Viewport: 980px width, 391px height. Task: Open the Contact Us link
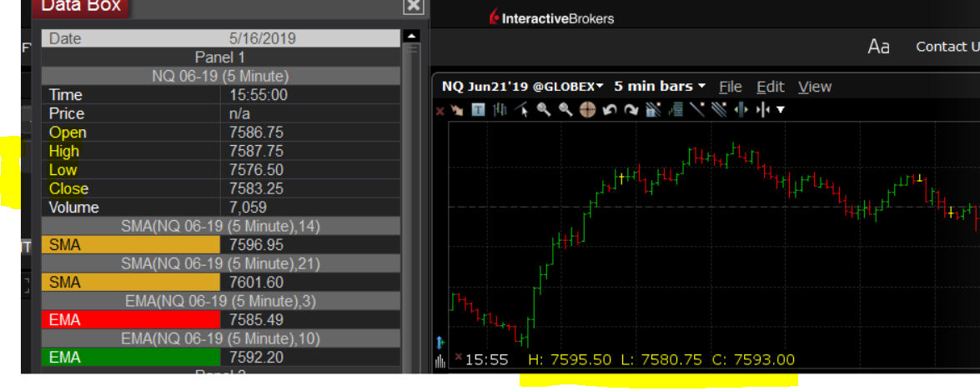pyautogui.click(x=947, y=47)
